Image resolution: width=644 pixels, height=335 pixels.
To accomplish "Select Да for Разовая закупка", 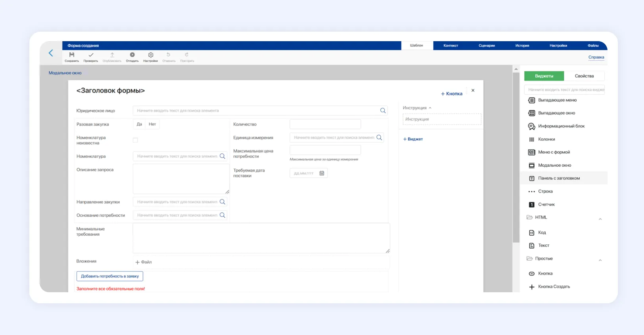I will [139, 124].
